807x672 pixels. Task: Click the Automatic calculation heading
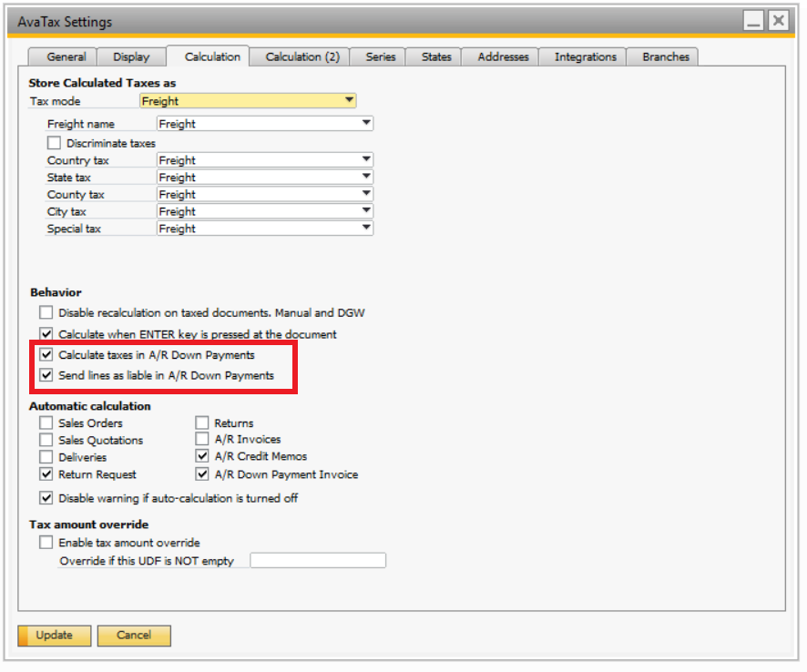point(90,406)
